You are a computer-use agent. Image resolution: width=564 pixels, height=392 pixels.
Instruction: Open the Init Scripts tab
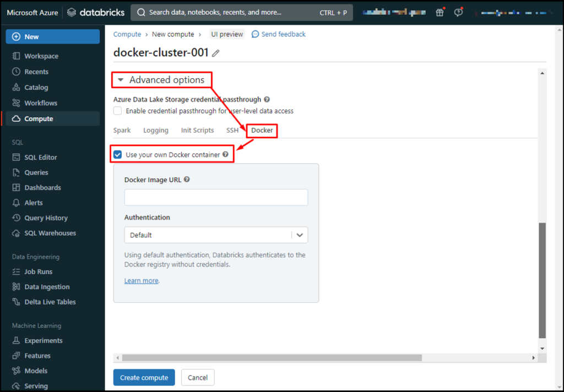pos(198,130)
